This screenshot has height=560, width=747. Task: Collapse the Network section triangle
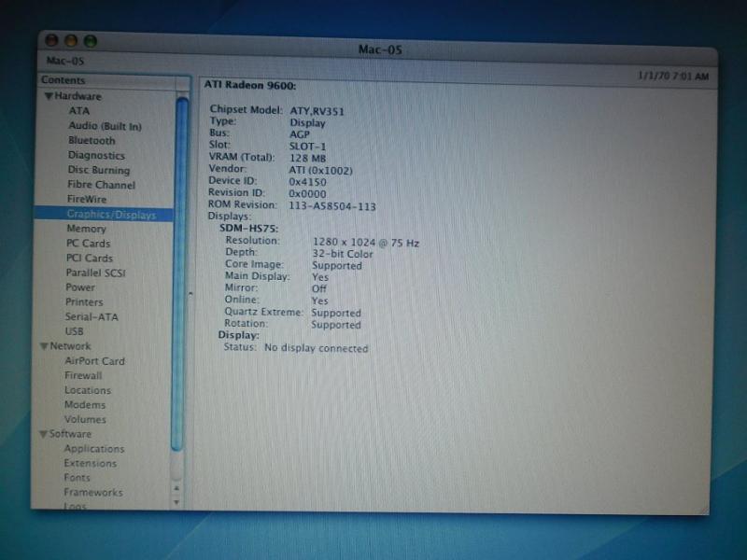coord(43,346)
